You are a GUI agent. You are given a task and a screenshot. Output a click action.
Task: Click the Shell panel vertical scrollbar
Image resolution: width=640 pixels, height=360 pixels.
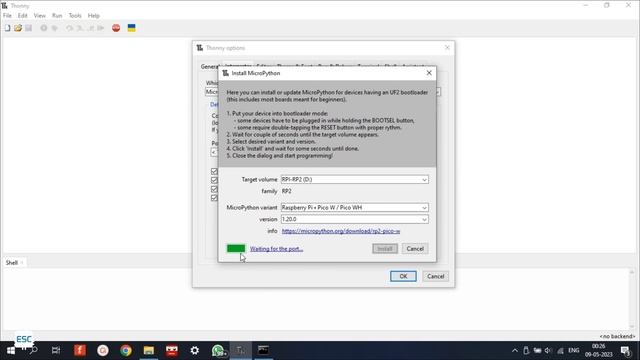(632, 299)
